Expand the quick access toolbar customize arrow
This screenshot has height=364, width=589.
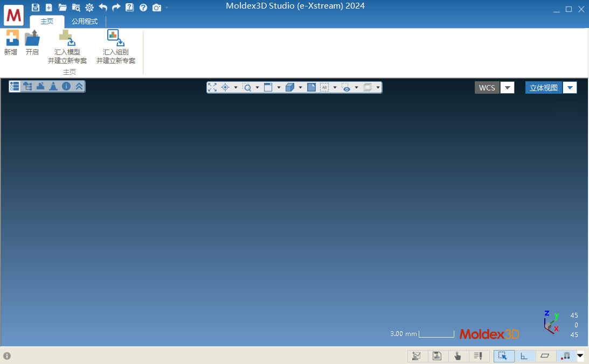167,8
